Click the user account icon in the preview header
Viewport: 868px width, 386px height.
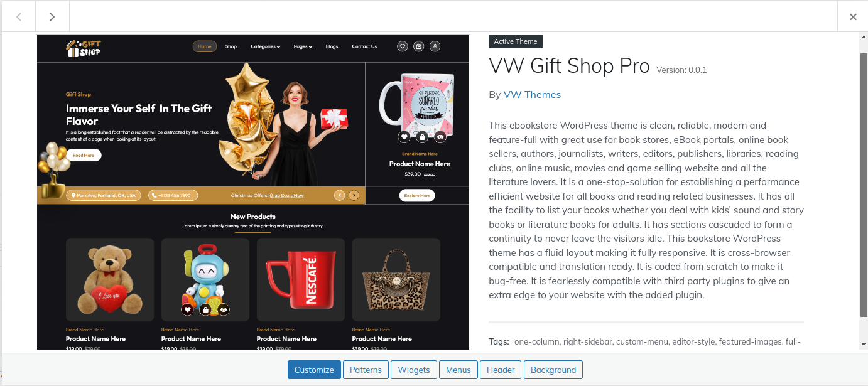[x=435, y=46]
